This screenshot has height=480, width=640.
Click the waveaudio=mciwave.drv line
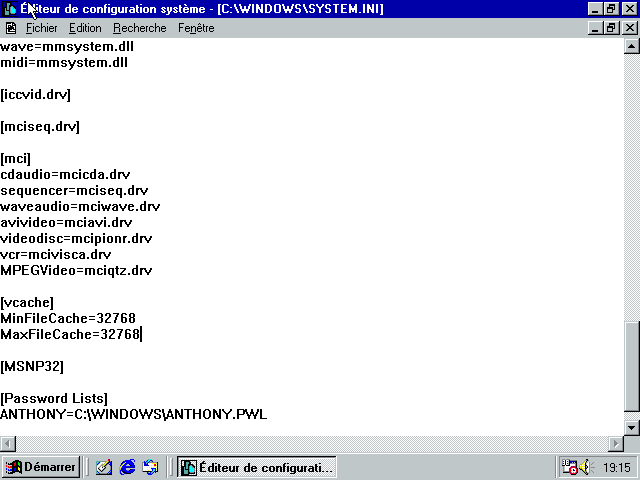80,207
